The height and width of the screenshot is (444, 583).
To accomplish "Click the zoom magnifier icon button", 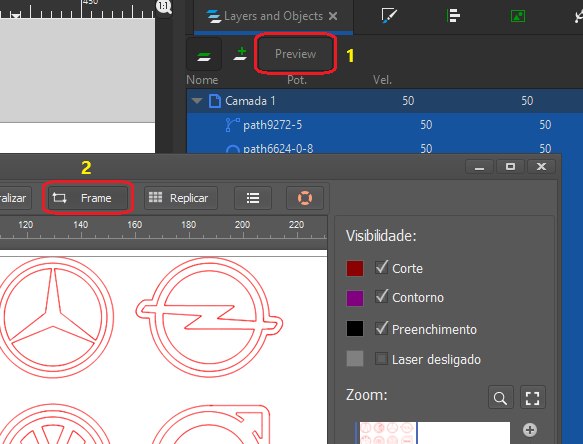I will pyautogui.click(x=500, y=398).
